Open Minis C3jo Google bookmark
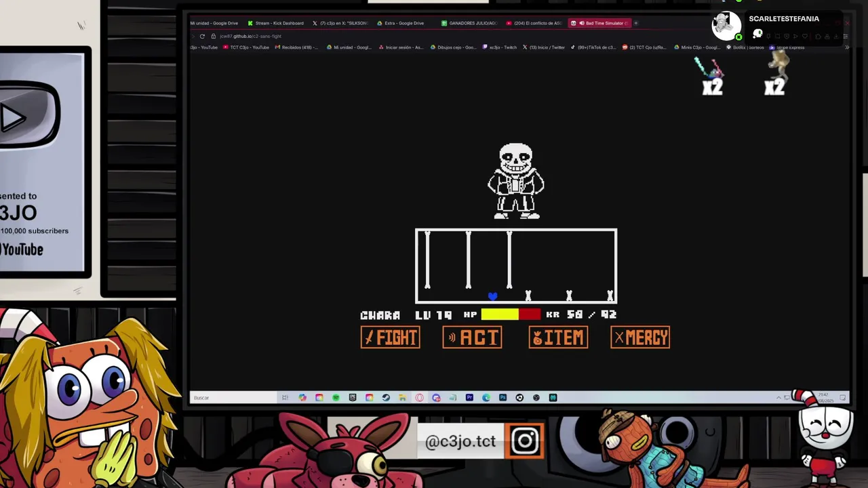The width and height of the screenshot is (868, 488). [697, 47]
